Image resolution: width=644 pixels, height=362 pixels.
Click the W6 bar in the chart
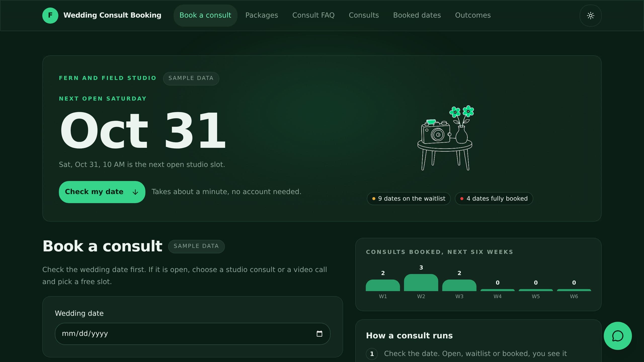click(574, 290)
